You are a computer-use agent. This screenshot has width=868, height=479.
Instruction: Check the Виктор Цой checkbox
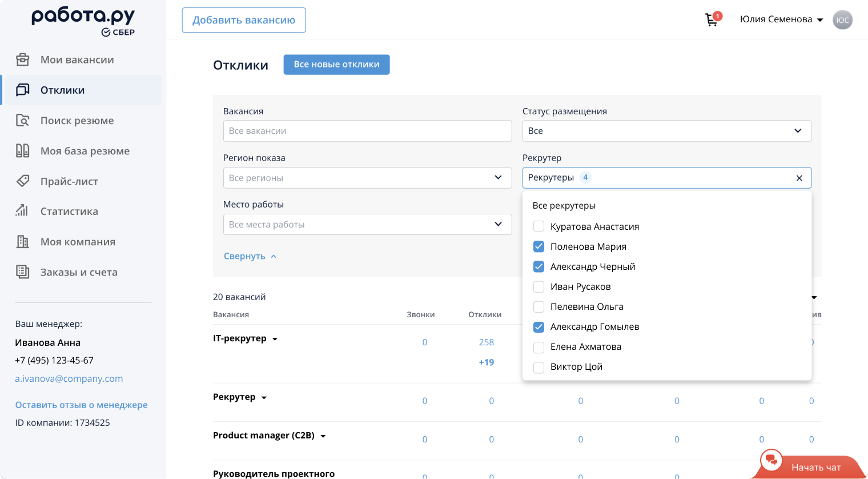[539, 367]
